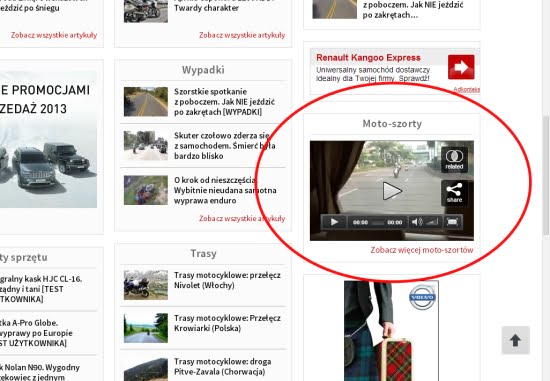Start video with center play triangle
This screenshot has height=381, width=550.
(x=392, y=191)
